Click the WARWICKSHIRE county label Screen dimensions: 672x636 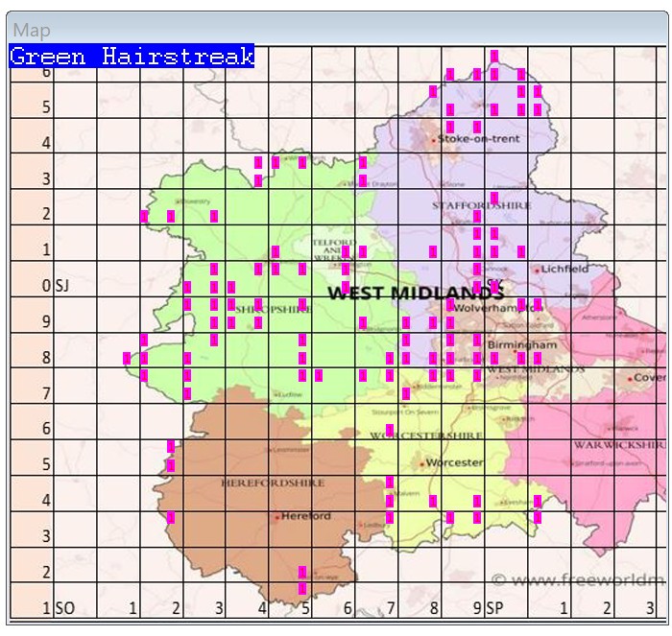coord(619,445)
